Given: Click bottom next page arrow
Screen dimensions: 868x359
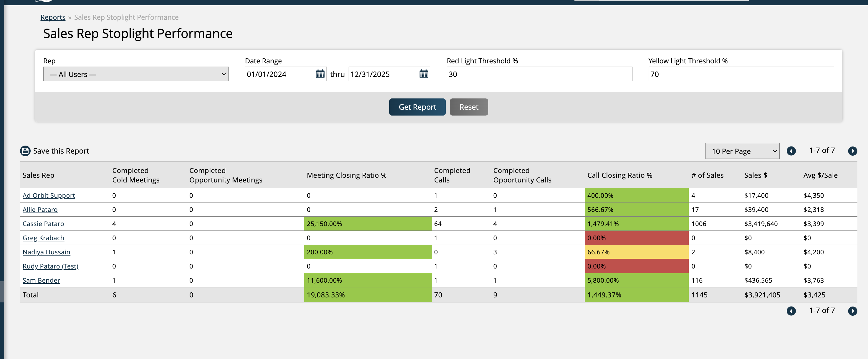Looking at the screenshot, I should [x=852, y=311].
